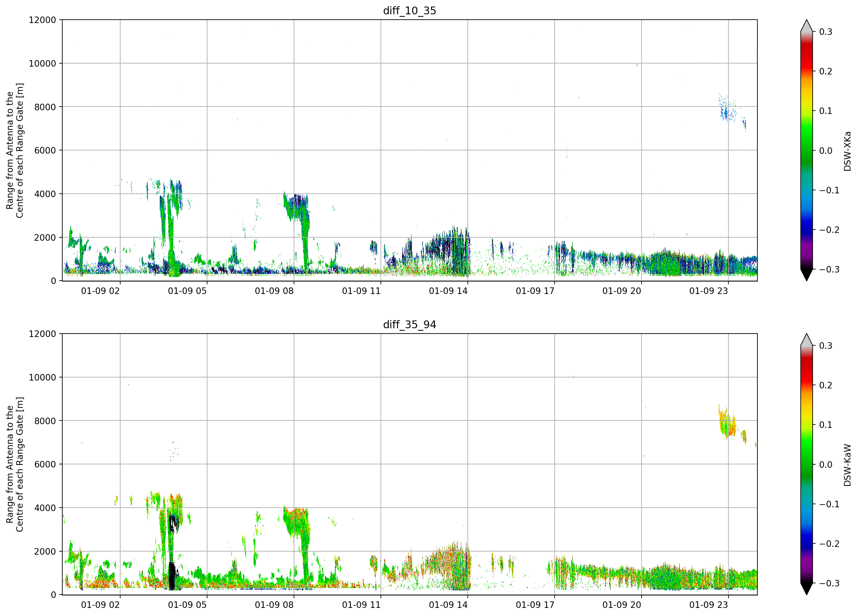Click the diff_10_35 plot title
Screen dimensions: 858x616
coord(409,11)
